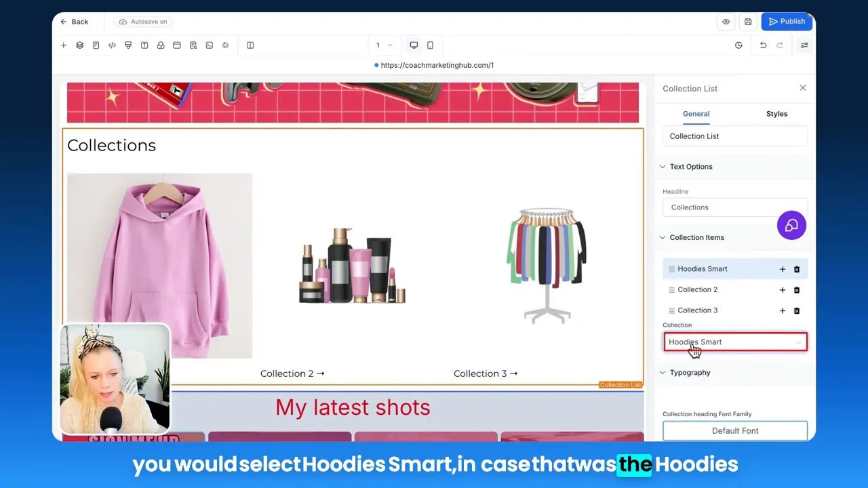Click the preview eye icon
Viewport: 868px width, 488px height.
coord(726,22)
